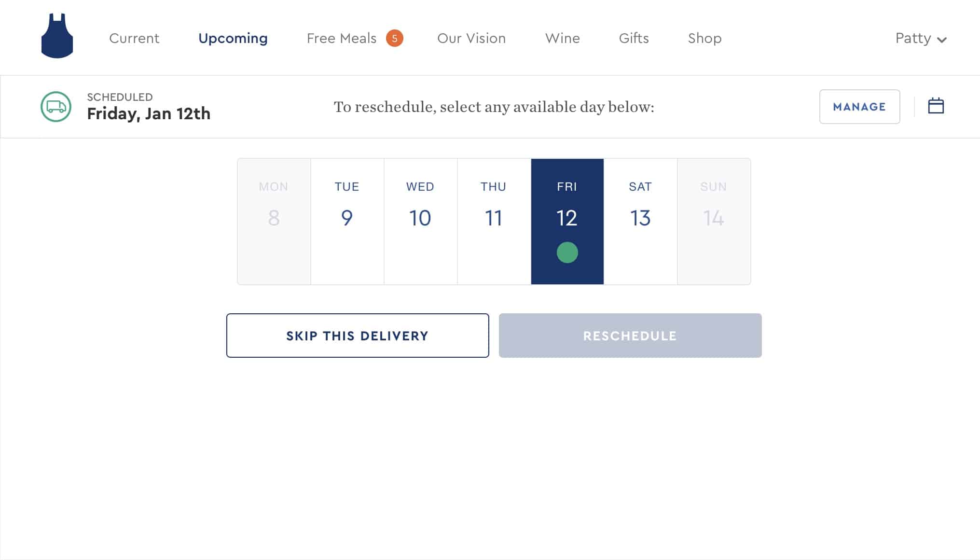Open the Patty account menu
This screenshot has height=560, width=980.
[x=921, y=38]
